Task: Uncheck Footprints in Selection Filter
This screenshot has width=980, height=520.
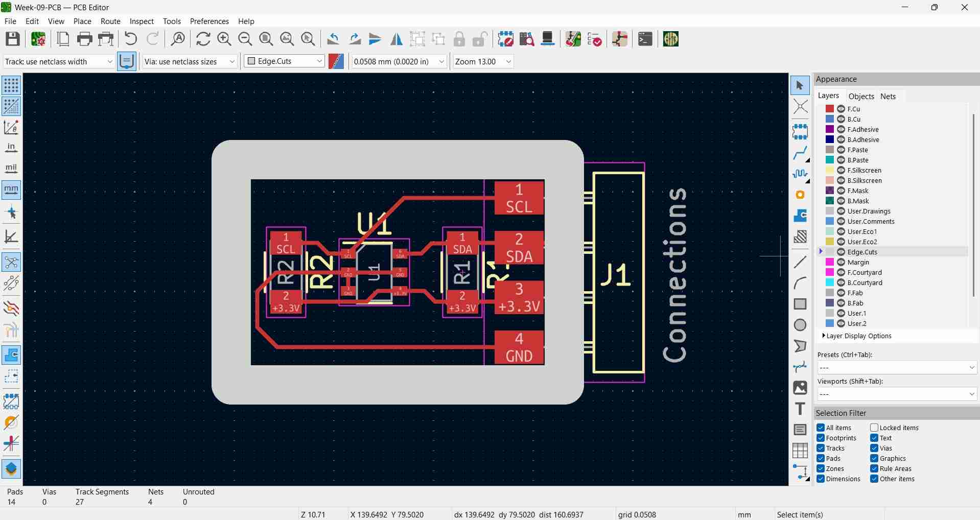Action: [821, 438]
